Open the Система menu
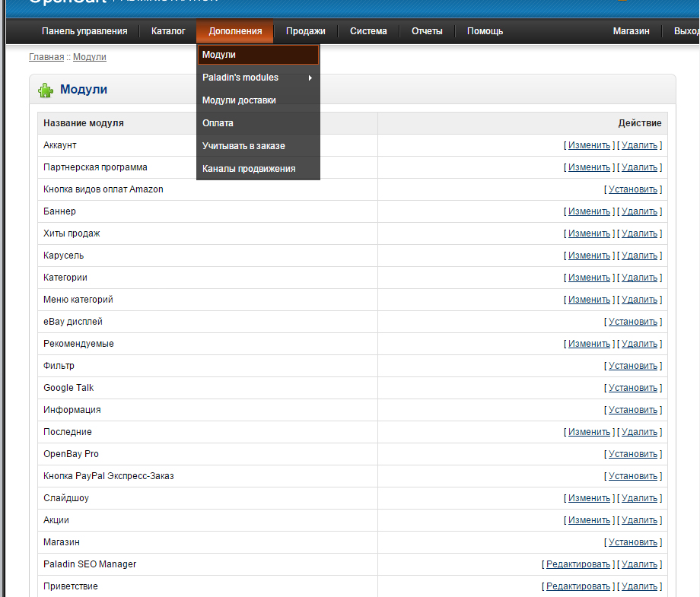700x597 pixels. point(368,31)
